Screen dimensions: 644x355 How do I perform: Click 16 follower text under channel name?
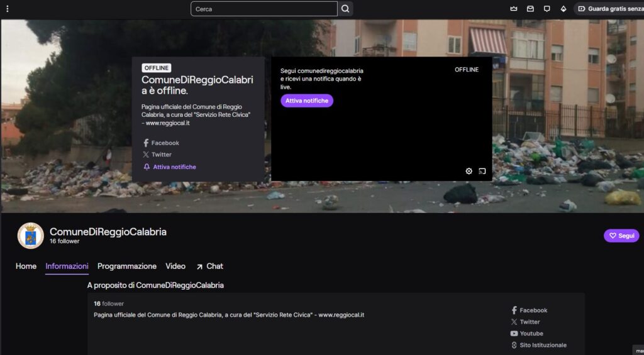pyautogui.click(x=65, y=241)
